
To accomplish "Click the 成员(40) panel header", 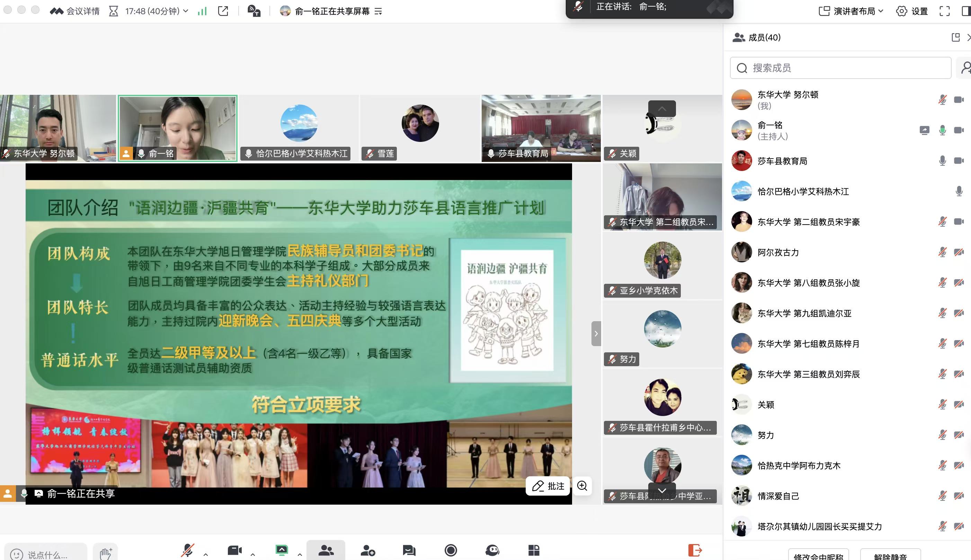I will (x=757, y=37).
